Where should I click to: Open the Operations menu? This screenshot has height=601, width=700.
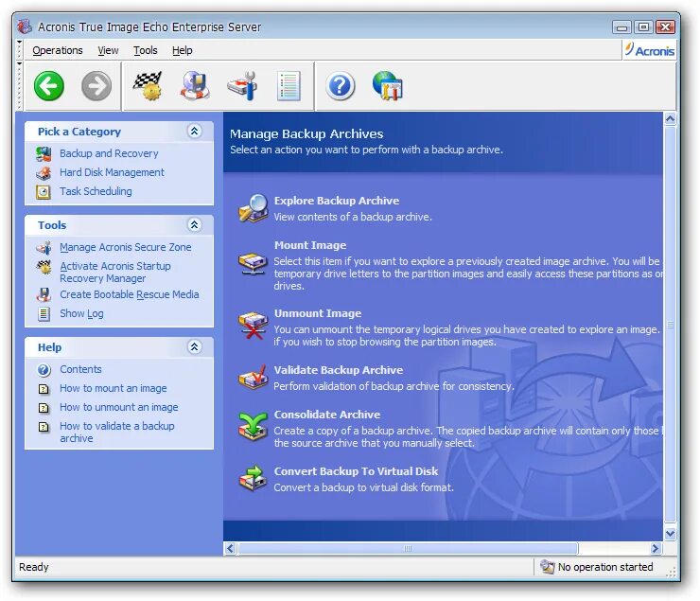[x=58, y=50]
